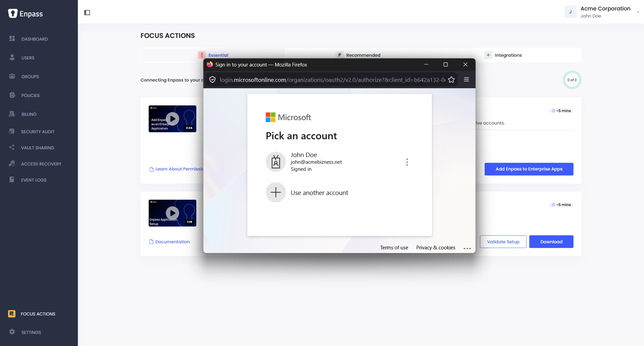The image size is (644, 346).
Task: Click the Focus Actions orange icon
Action: (12, 314)
